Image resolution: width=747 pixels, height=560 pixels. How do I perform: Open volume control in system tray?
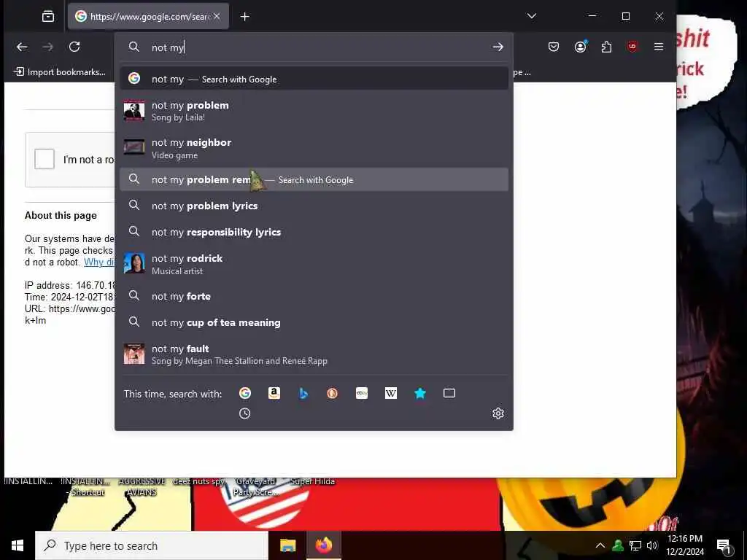652,545
